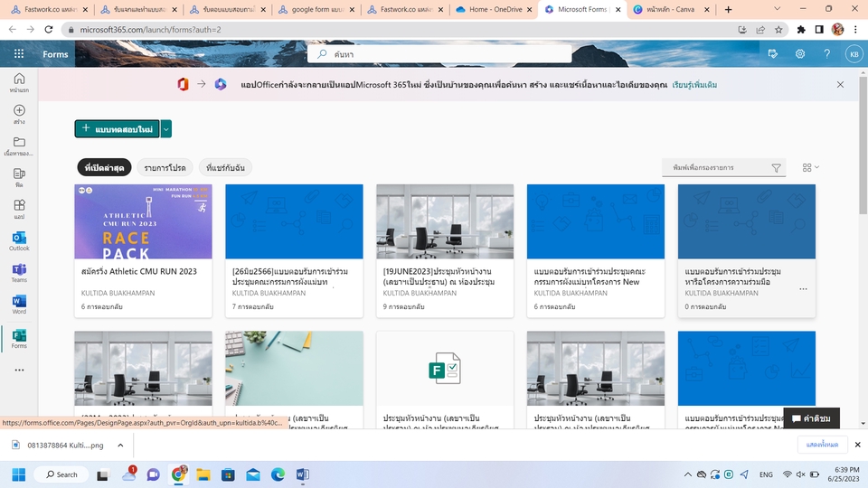This screenshot has width=868, height=488.
Task: Open the help question mark icon
Action: click(x=826, y=53)
